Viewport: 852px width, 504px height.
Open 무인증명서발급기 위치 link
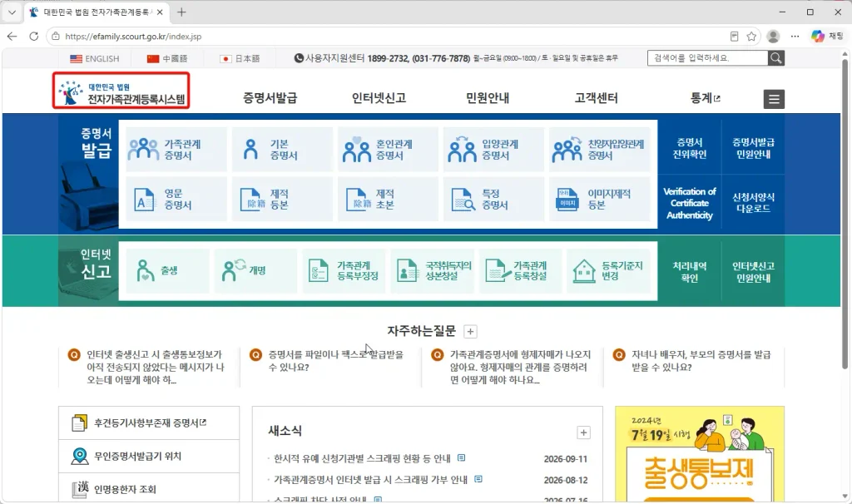pyautogui.click(x=149, y=457)
